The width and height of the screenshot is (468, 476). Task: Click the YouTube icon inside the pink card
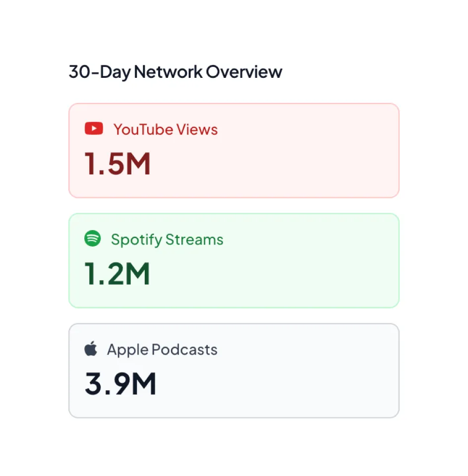(93, 128)
